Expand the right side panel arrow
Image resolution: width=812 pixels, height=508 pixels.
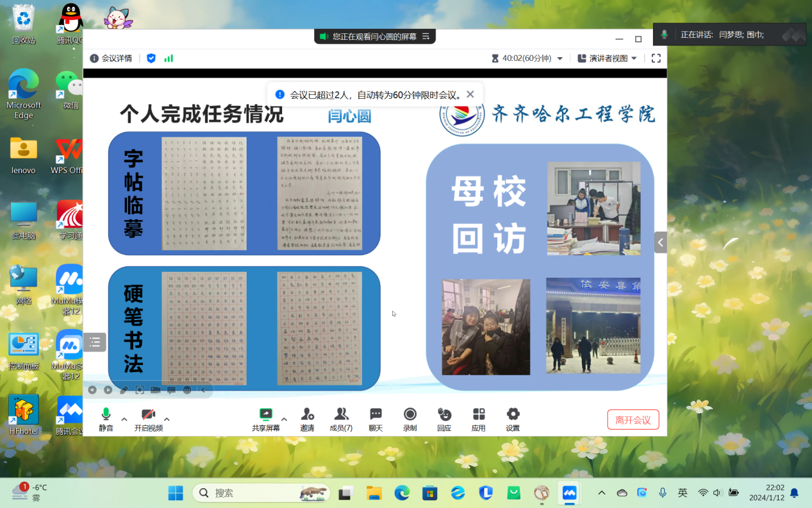click(x=660, y=242)
